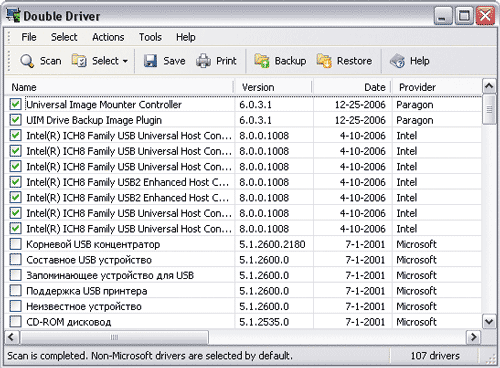The image size is (500, 368).
Task: Click the Поддержка USB принтера name
Action: (87, 291)
